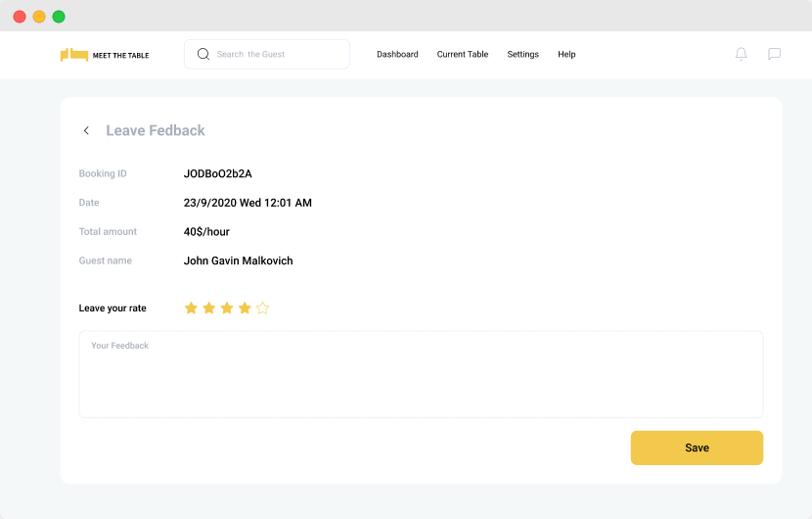Click the red close window button
This screenshot has height=519, width=812.
20,17
